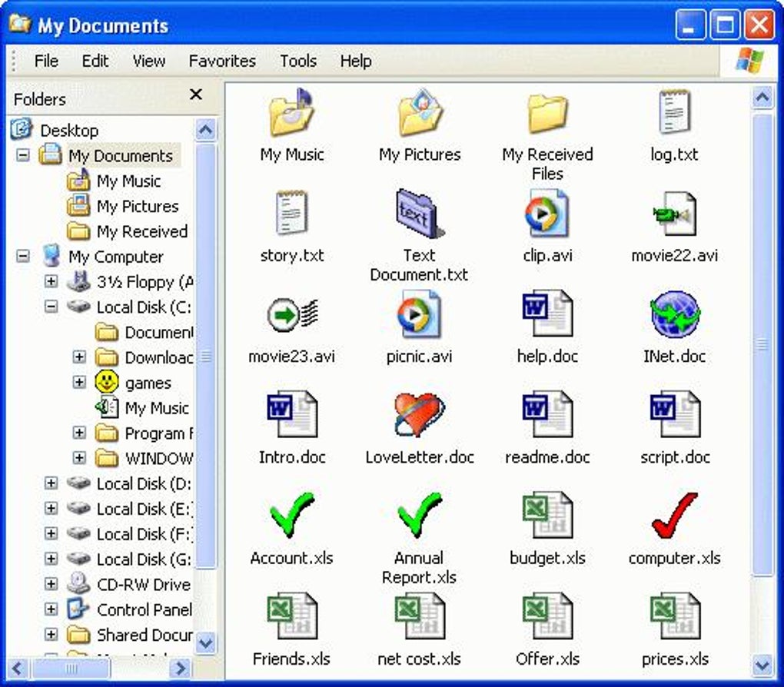Collapse the My Documents tree node
Viewport: 784px width, 687px height.
tap(23, 155)
